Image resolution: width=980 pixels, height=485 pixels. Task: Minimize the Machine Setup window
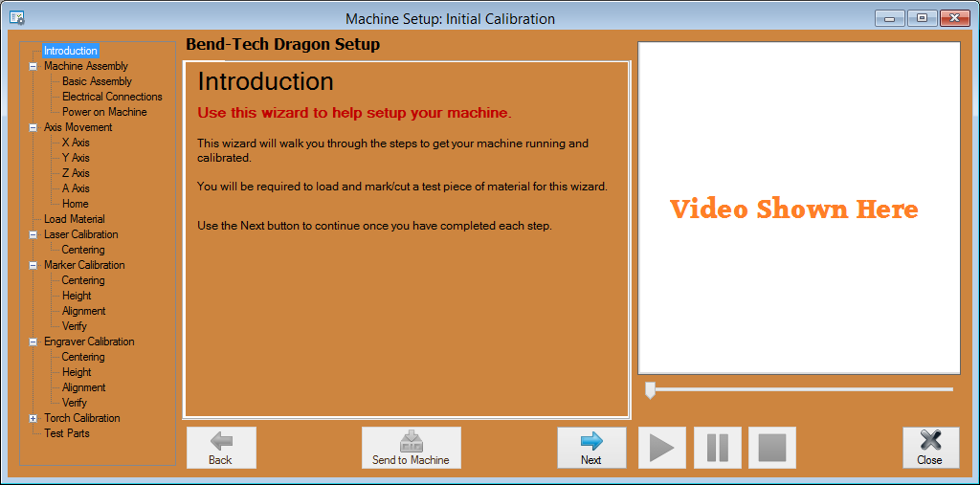[889, 19]
